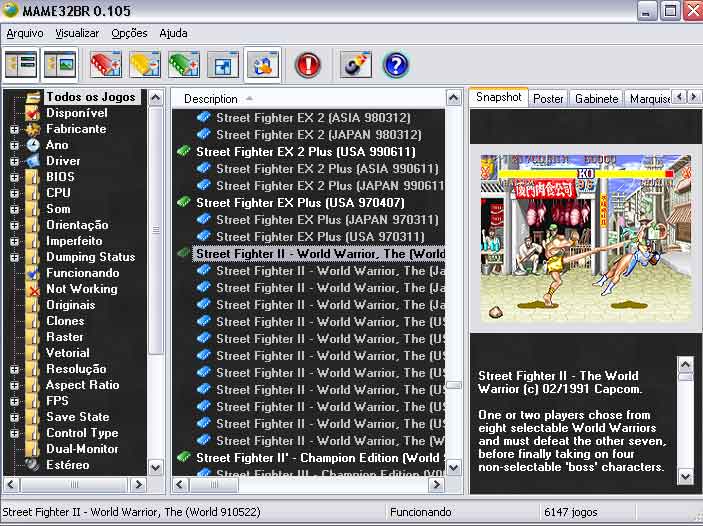Open the Visualizar menu
This screenshot has width=703, height=526.
pos(77,33)
